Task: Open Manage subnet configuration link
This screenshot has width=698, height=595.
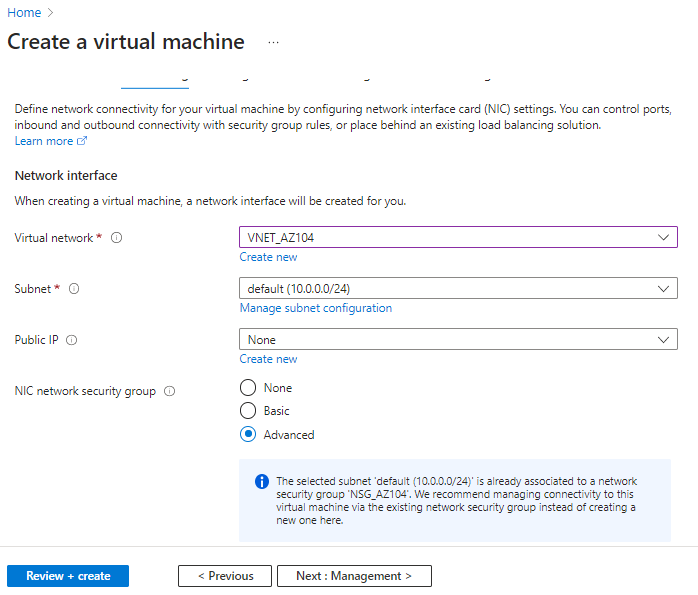Action: [316, 308]
